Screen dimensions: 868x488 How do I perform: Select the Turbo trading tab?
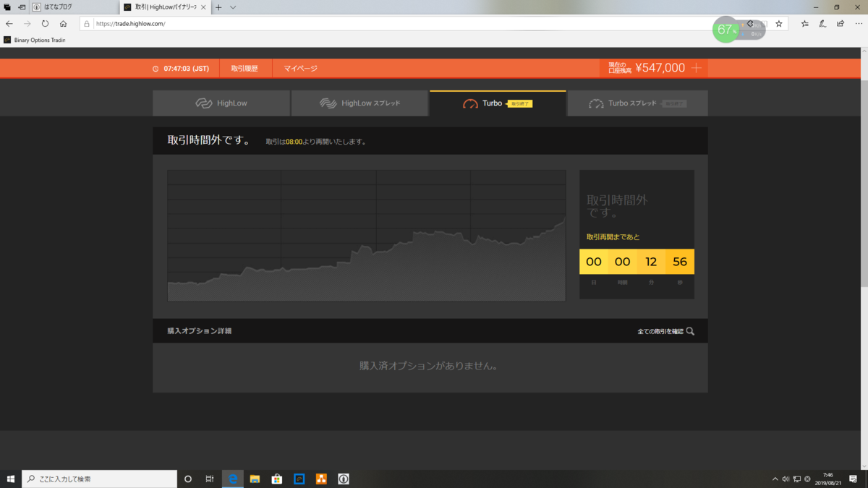pyautogui.click(x=498, y=103)
